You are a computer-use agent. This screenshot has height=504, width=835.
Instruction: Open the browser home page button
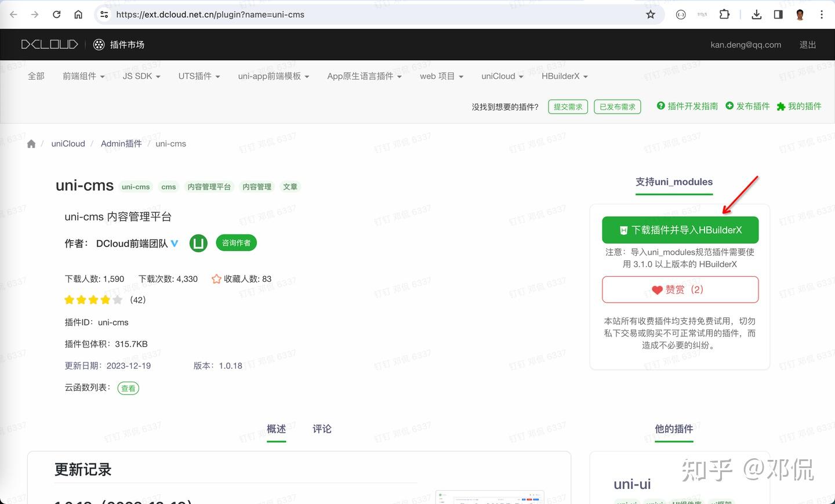click(78, 14)
